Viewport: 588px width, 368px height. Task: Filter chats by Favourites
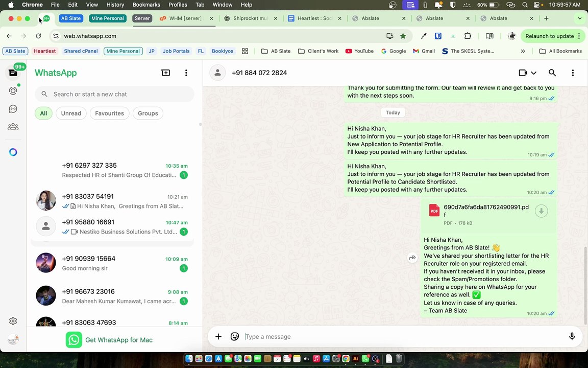(110, 113)
